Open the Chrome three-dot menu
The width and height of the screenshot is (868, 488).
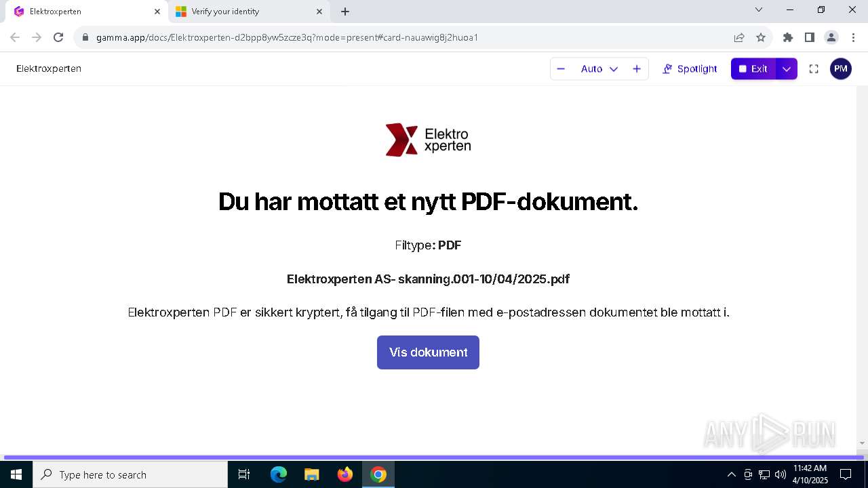click(x=853, y=37)
